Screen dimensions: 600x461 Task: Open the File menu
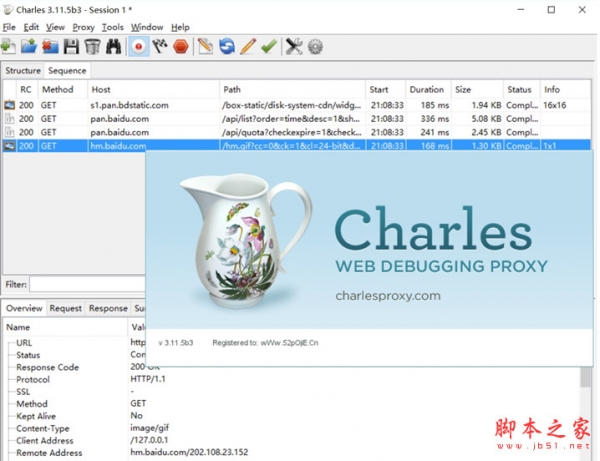(x=9, y=27)
